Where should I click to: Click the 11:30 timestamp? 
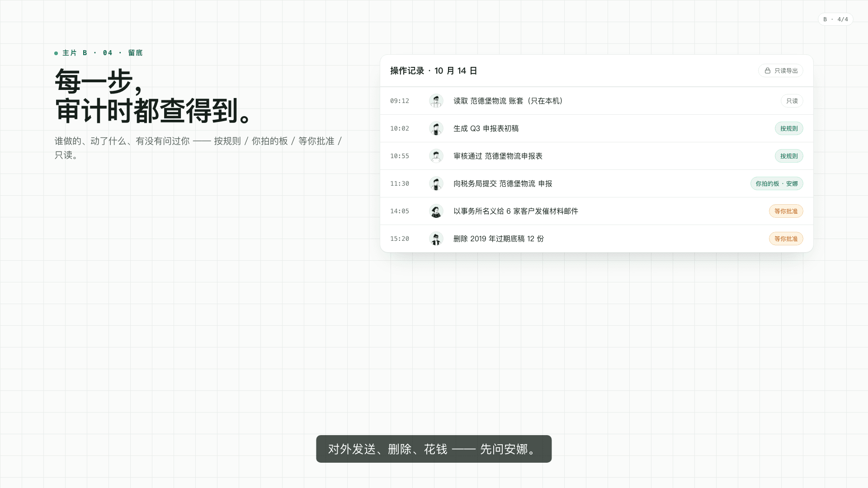coord(400,183)
